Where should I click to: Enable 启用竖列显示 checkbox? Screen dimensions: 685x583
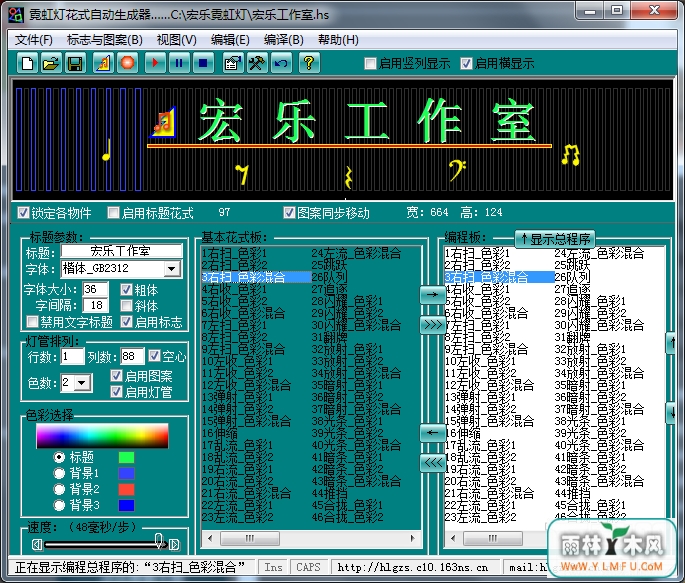[370, 64]
